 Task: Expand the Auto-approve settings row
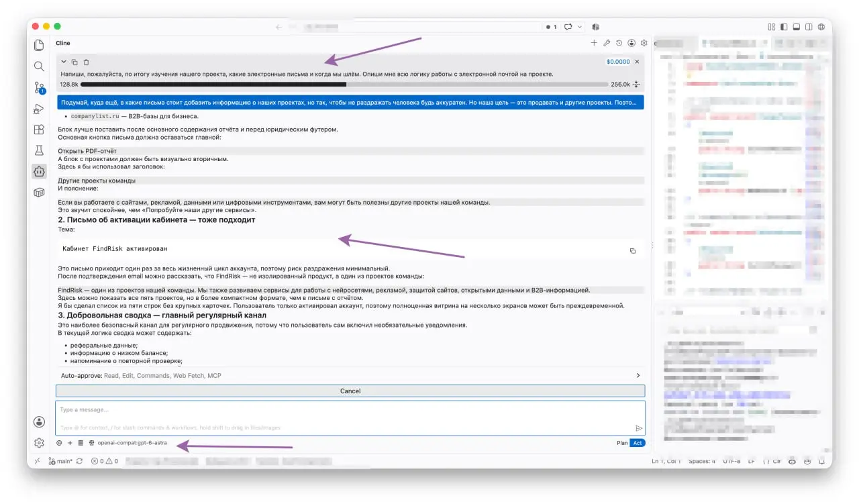click(350, 376)
